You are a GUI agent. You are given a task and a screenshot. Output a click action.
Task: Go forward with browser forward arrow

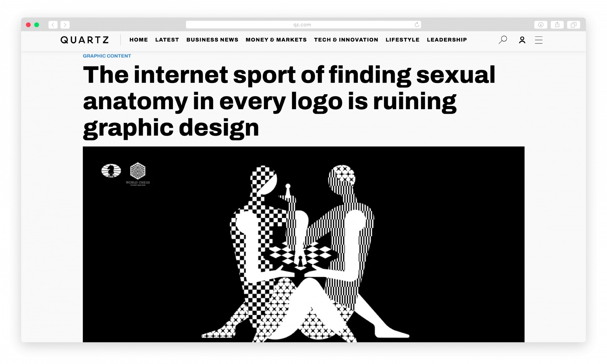click(x=65, y=25)
